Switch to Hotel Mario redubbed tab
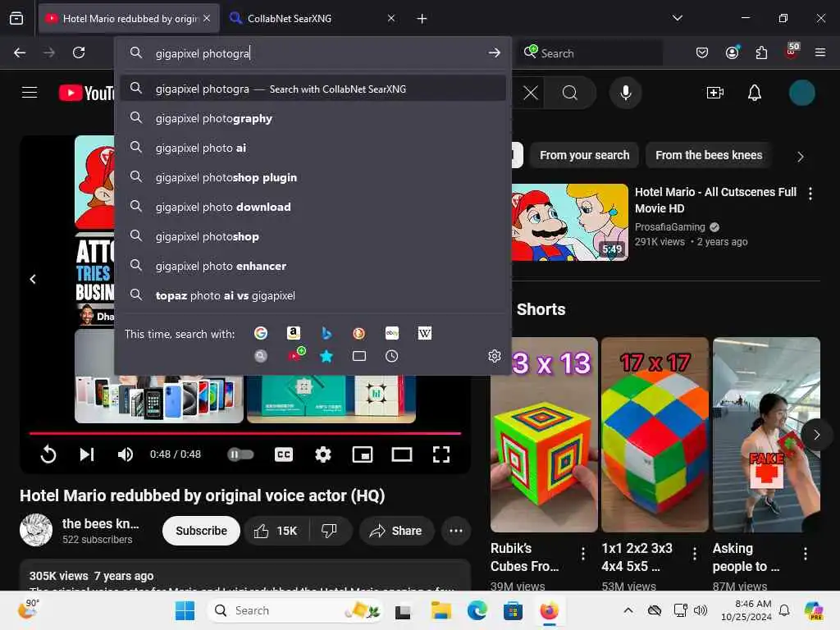Image resolution: width=840 pixels, height=630 pixels. [x=129, y=18]
